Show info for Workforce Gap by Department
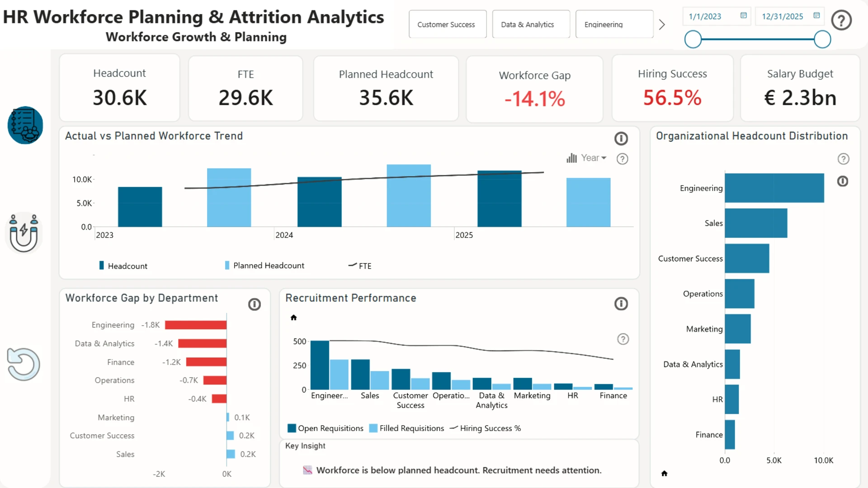 (x=255, y=305)
